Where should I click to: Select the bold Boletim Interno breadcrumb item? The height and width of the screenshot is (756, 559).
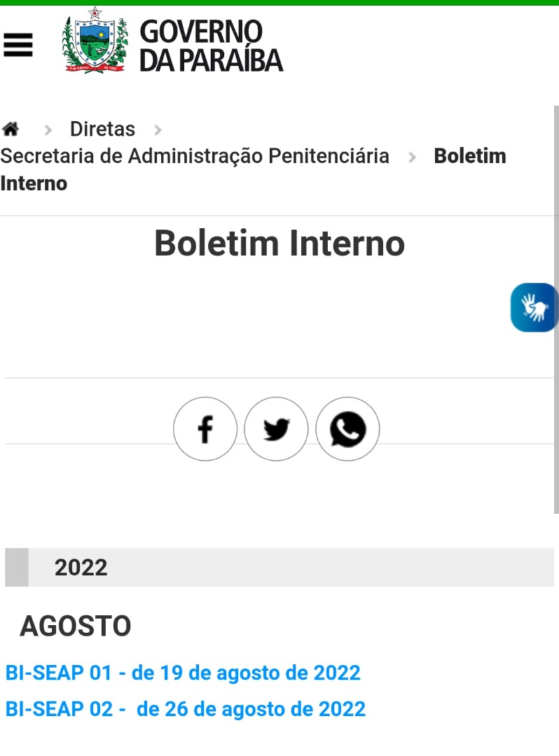point(469,156)
